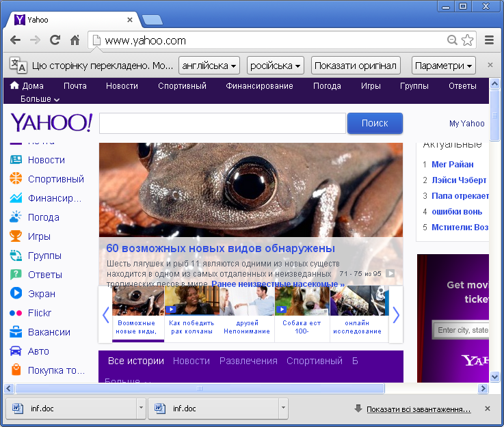Close the Yahoo tab
The width and height of the screenshot is (504, 427).
coord(130,20)
